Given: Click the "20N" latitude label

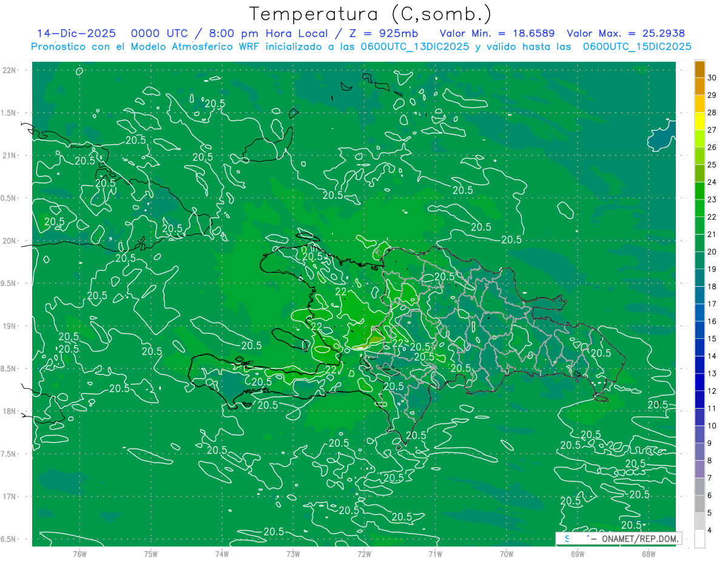Looking at the screenshot, I should pos(9,241).
